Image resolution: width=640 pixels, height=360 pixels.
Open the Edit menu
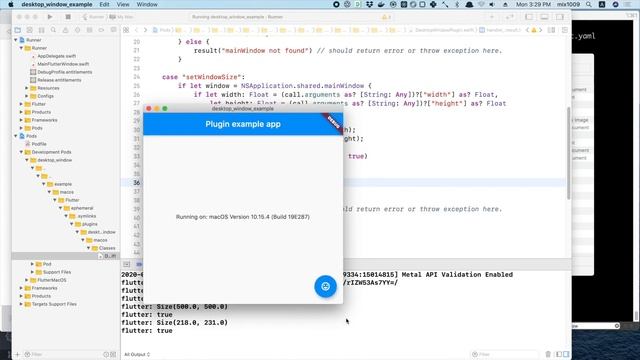pos(104,4)
